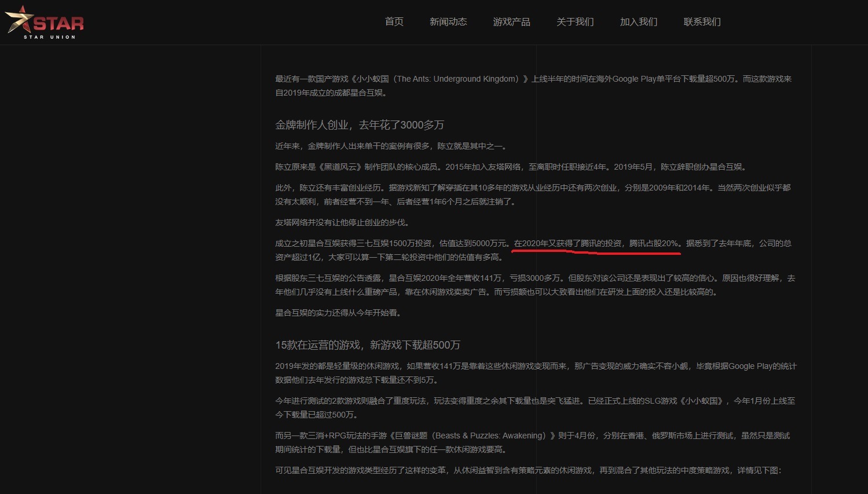Click the heading 15款在运营的游戏，新游戏下载超500万
The height and width of the screenshot is (494, 868).
coord(368,345)
